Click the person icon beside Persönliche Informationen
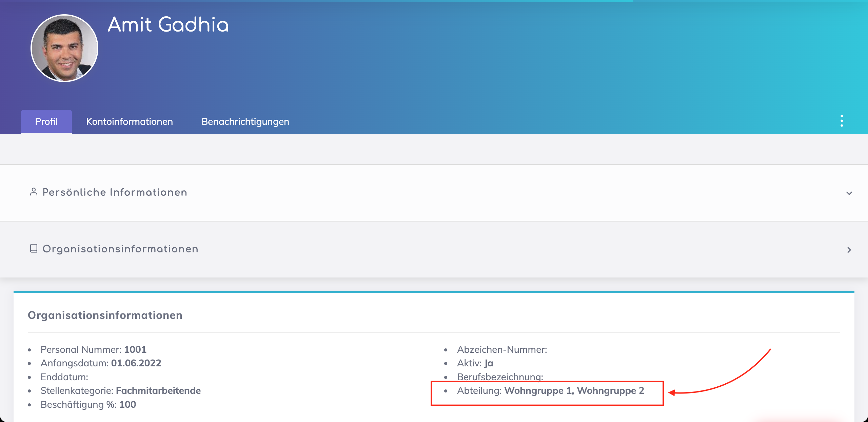The image size is (868, 422). [x=34, y=192]
